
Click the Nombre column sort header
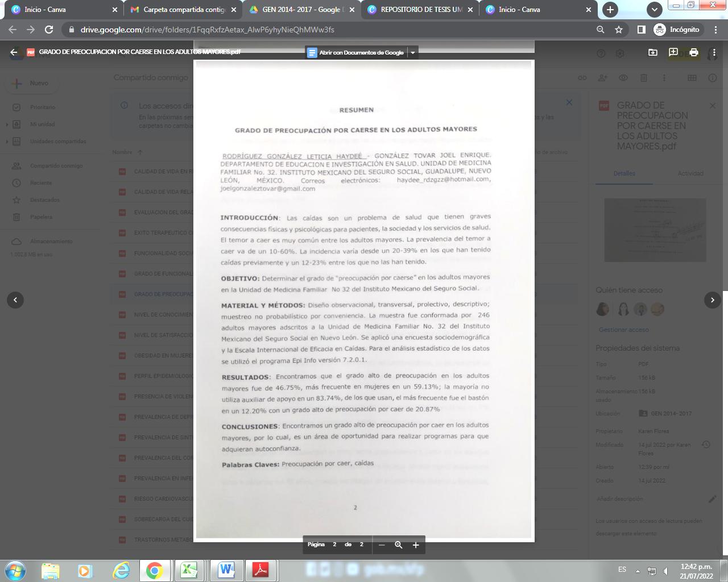[x=123, y=152]
